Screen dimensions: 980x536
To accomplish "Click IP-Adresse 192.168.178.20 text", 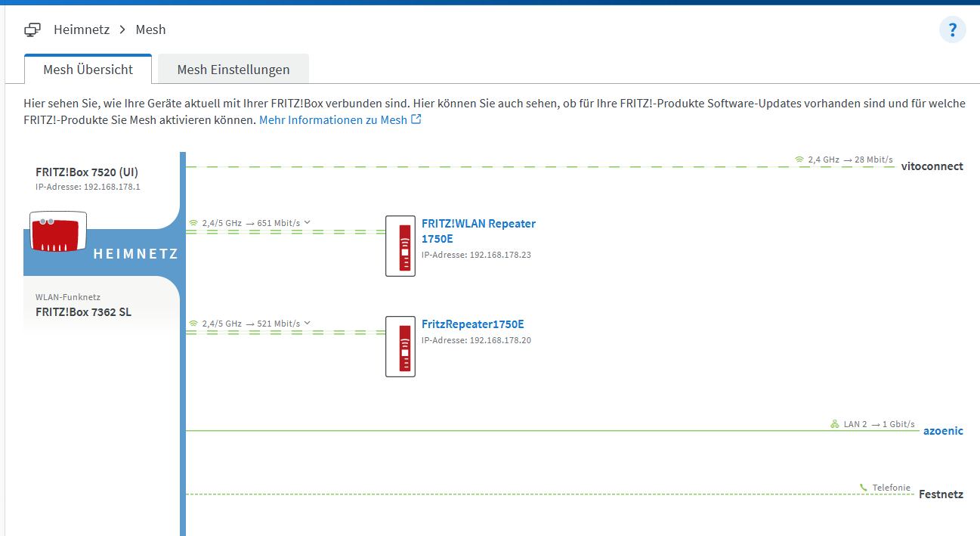I will (x=476, y=340).
